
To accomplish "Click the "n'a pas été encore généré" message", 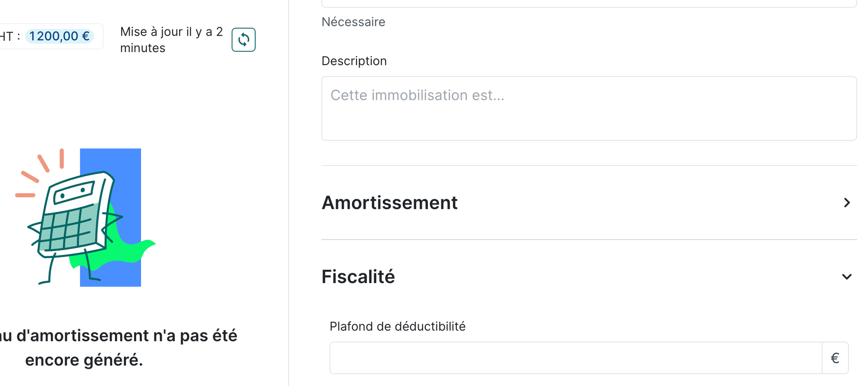I will pos(117,348).
